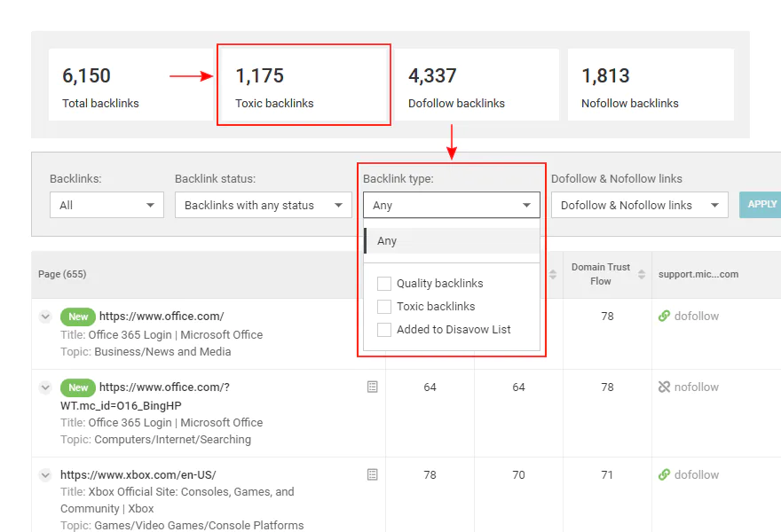Click the Apply button

coord(761,205)
